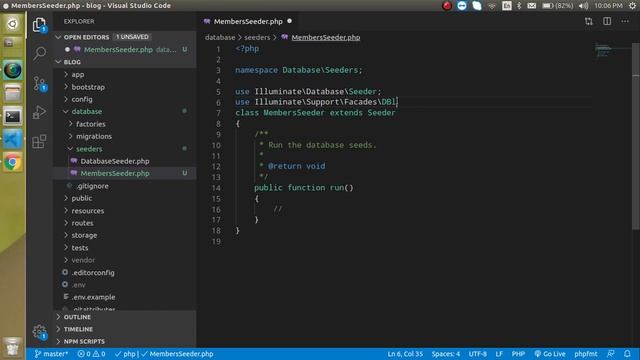640x360 pixels.
Task: Click the code minimap preview
Action: (603, 50)
